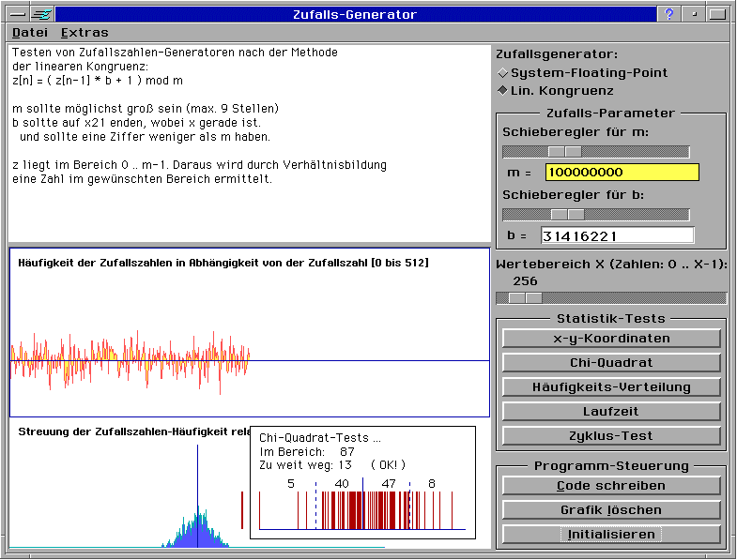Launch the Zyklus-Test
The height and width of the screenshot is (560, 737).
(x=611, y=436)
